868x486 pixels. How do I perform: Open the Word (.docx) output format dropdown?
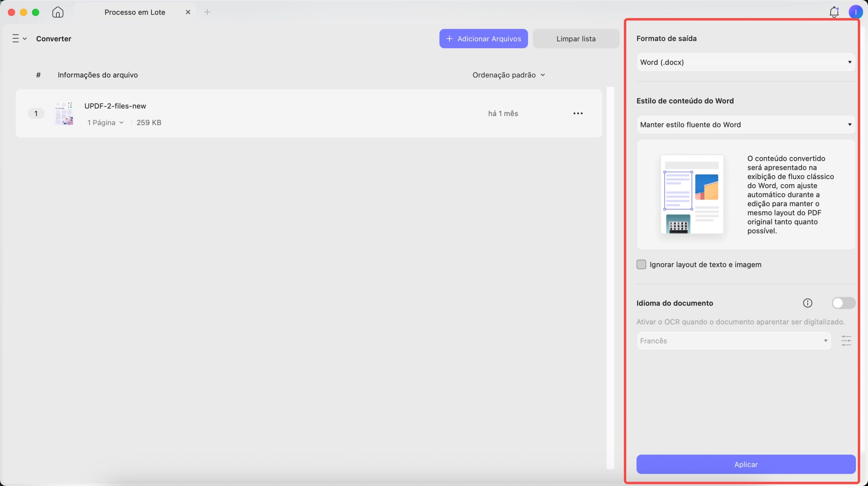pos(746,62)
